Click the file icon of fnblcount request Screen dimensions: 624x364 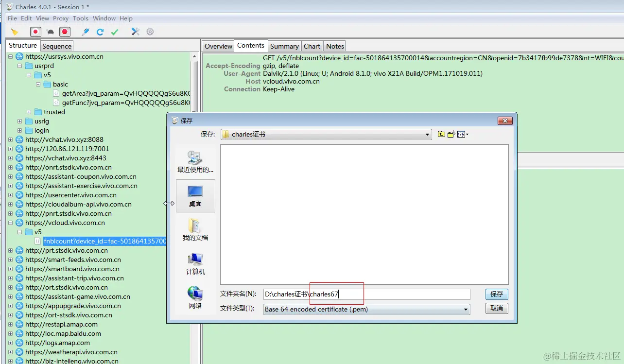coord(37,241)
